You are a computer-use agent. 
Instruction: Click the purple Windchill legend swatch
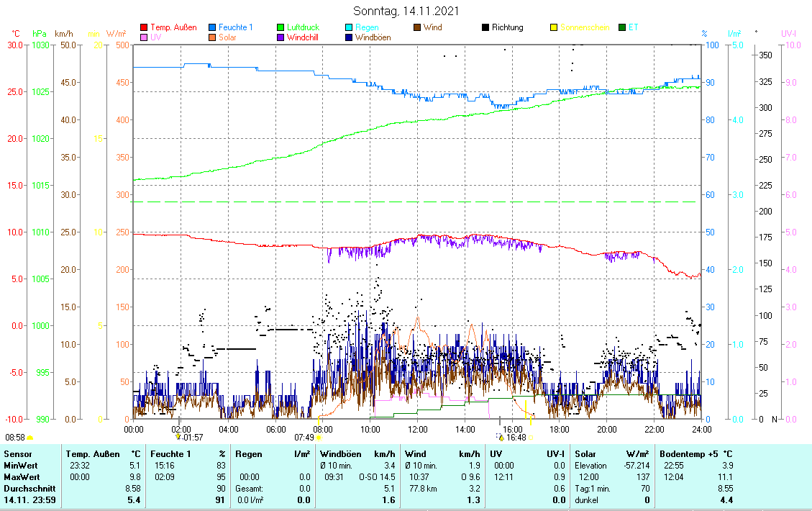(x=280, y=37)
